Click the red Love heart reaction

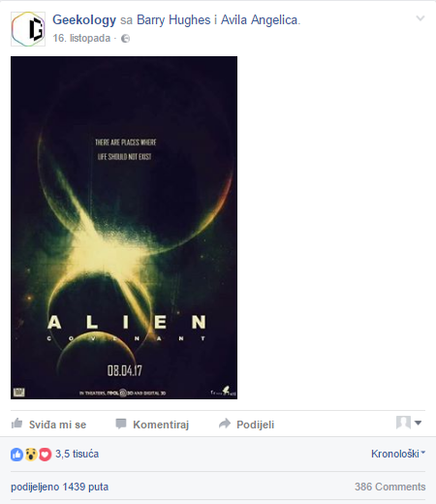(46, 455)
